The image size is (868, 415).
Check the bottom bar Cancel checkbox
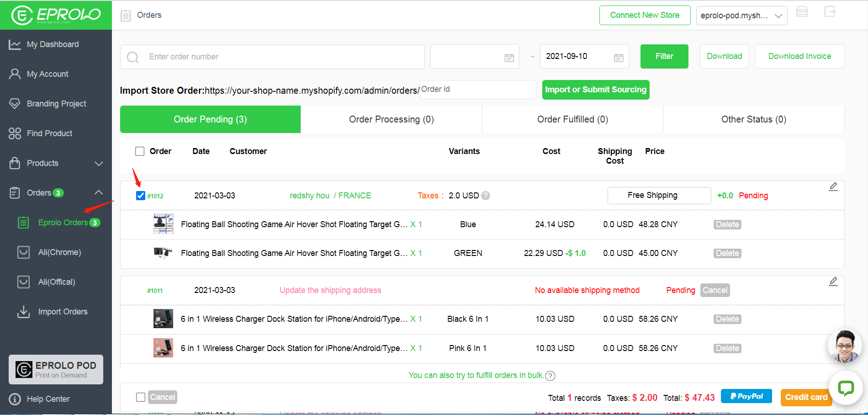[141, 397]
